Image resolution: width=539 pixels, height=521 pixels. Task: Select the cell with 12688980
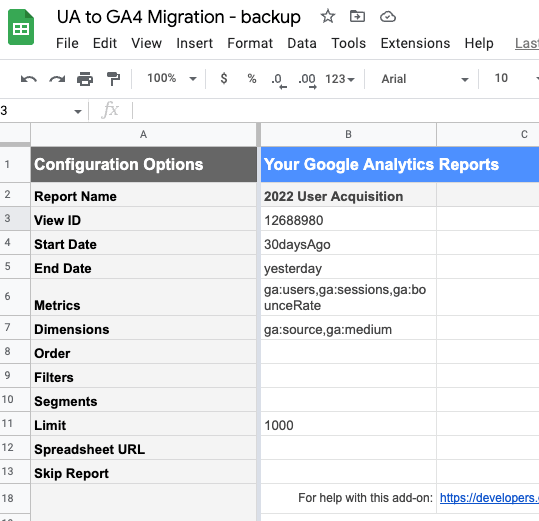[x=349, y=219]
